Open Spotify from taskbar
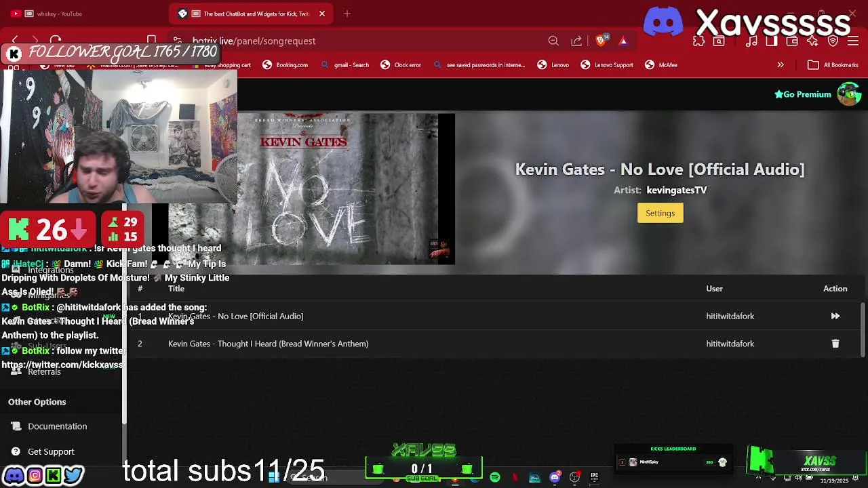This screenshot has height=488, width=868. 495,478
